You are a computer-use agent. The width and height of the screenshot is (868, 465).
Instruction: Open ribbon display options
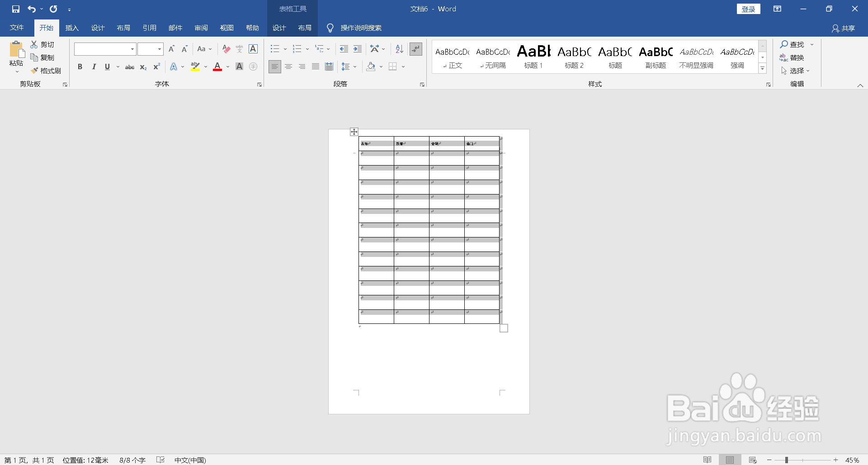[778, 9]
